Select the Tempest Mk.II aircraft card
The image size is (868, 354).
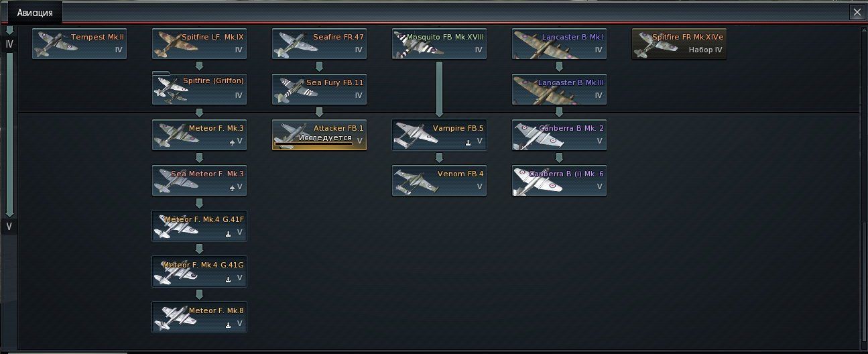point(80,44)
